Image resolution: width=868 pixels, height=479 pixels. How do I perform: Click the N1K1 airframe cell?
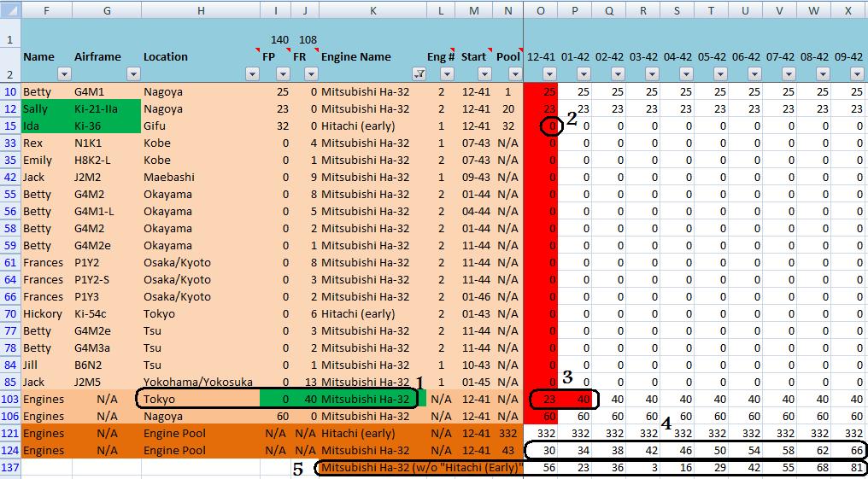click(x=107, y=143)
